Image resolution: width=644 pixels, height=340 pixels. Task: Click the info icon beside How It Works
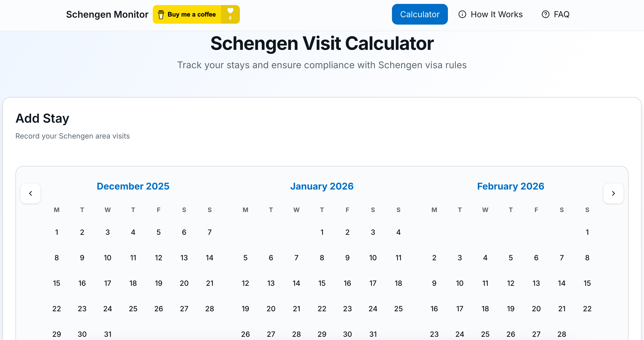tap(462, 14)
